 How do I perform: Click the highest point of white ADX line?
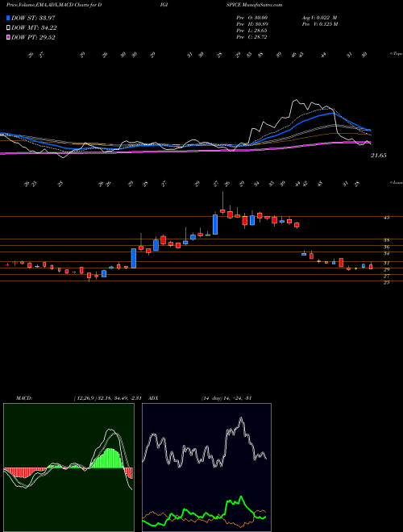(x=241, y=418)
